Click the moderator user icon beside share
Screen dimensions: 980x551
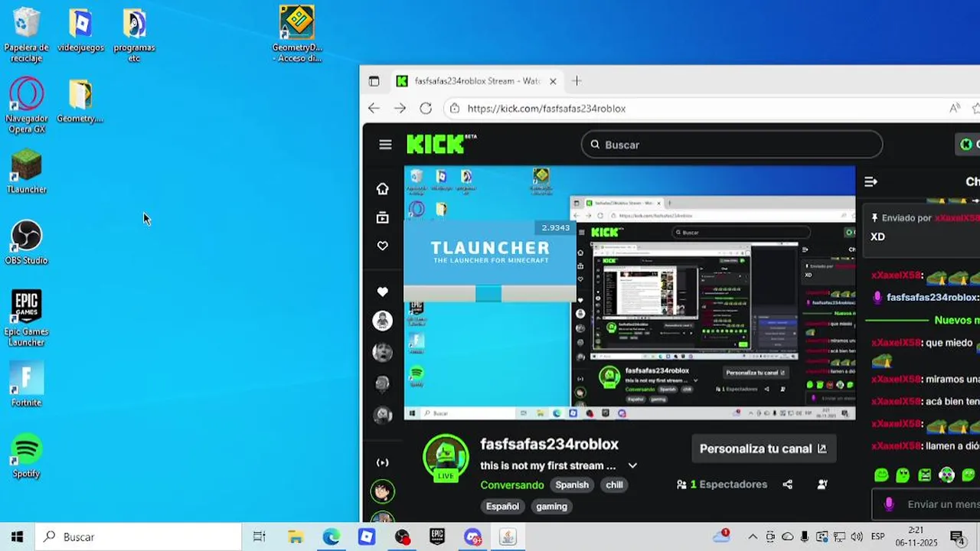tap(822, 484)
